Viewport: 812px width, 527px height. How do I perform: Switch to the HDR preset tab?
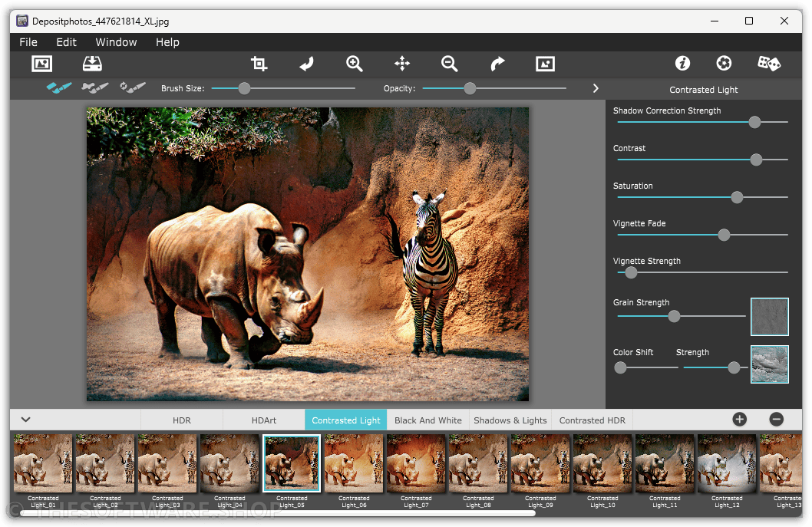click(x=182, y=420)
